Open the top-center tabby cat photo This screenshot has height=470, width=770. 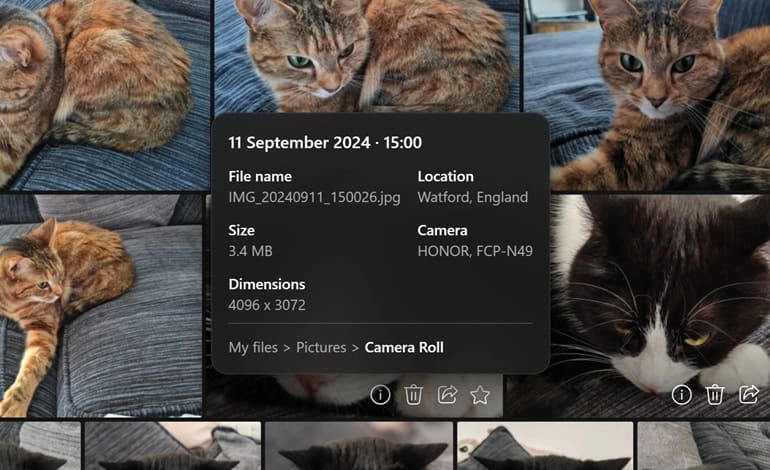pyautogui.click(x=367, y=55)
